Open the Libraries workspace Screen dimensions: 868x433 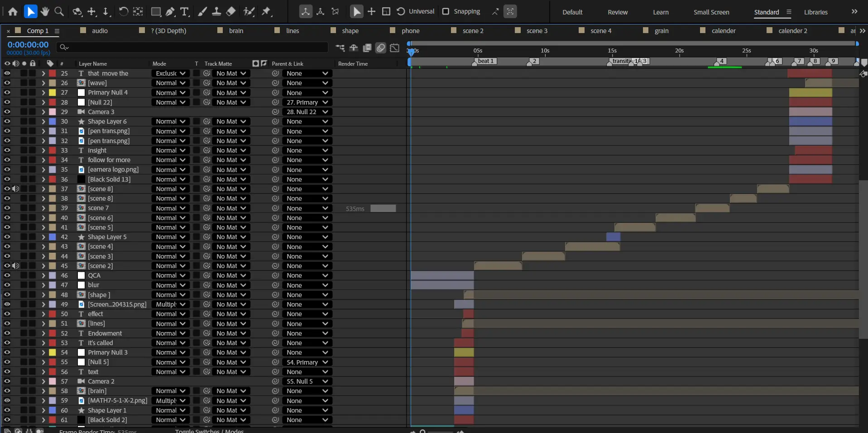[x=815, y=12]
